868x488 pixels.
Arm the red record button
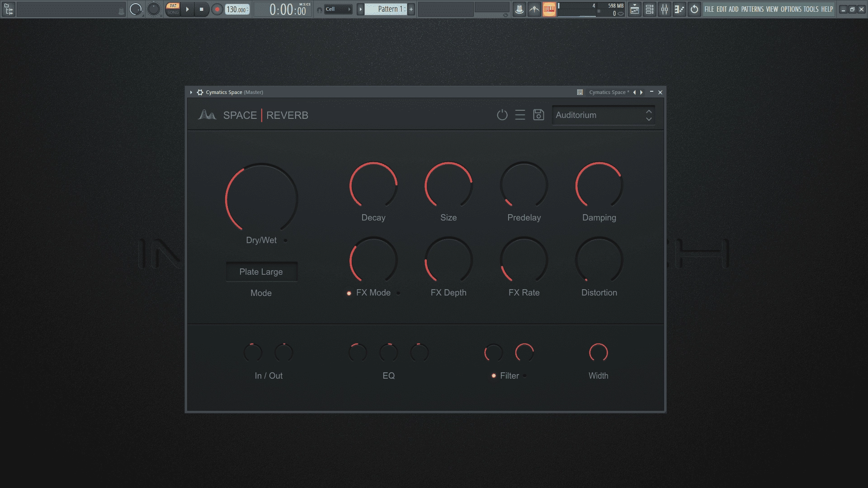217,9
